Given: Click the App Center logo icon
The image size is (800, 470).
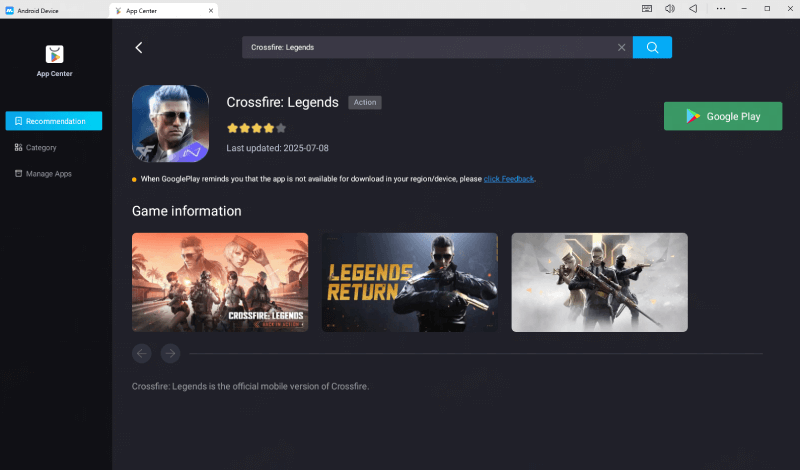Looking at the screenshot, I should 54,54.
